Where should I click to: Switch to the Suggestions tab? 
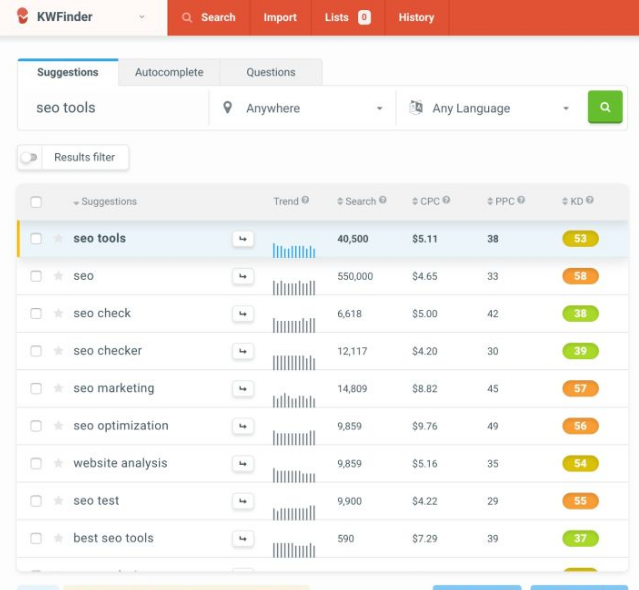[68, 72]
